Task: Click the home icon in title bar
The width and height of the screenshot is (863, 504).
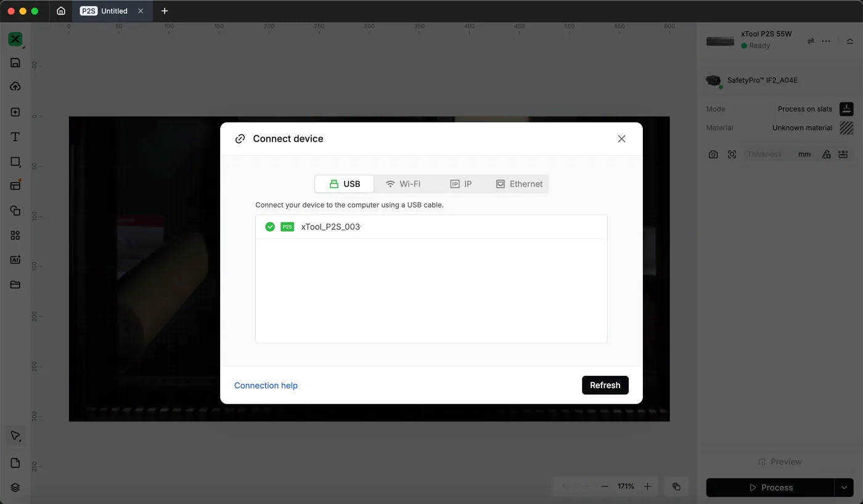Action: tap(61, 11)
